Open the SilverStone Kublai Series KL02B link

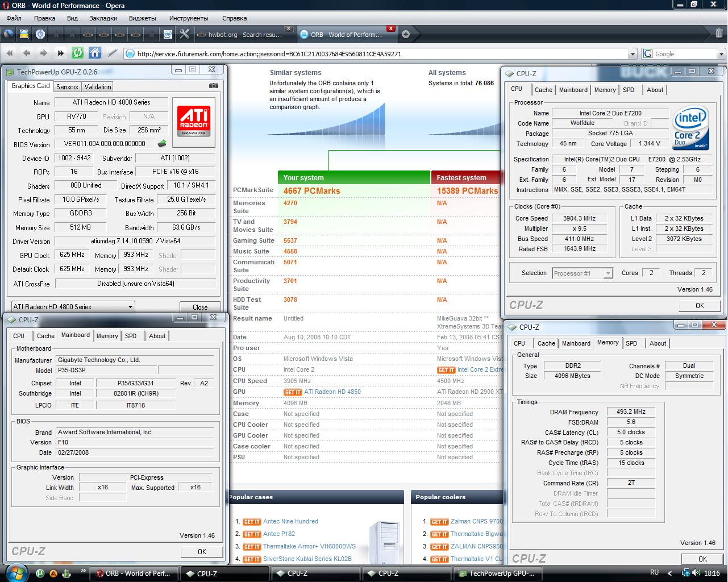click(307, 559)
